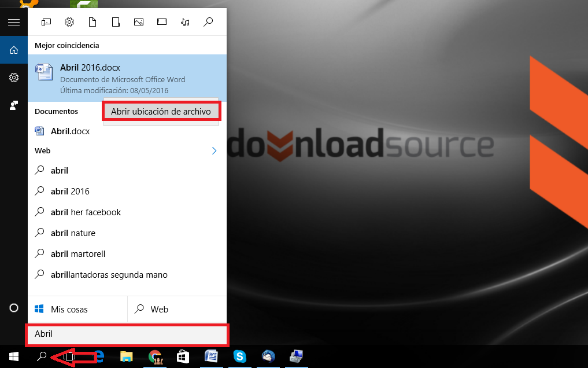Open Skype from taskbar
Image resolution: width=588 pixels, height=368 pixels.
point(239,356)
